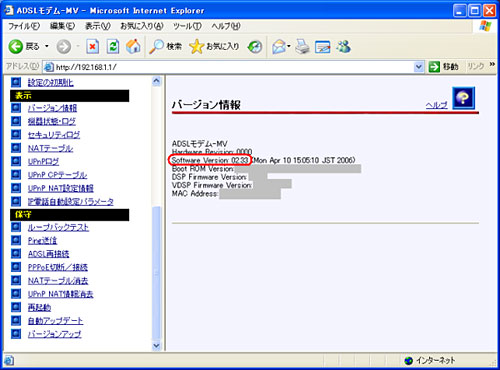Open the Ping送信 link
The height and width of the screenshot is (370, 500).
pyautogui.click(x=42, y=240)
